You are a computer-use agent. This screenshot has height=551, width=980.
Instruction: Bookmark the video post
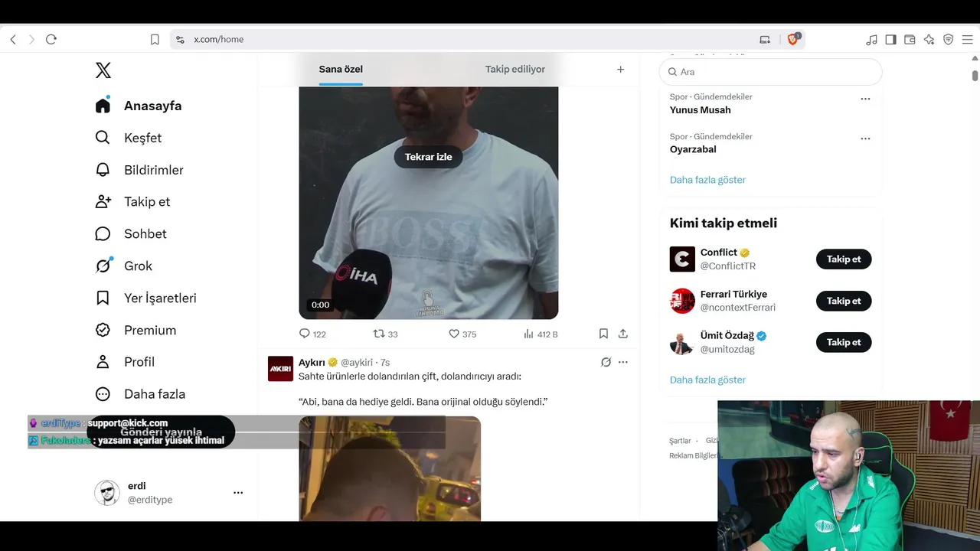click(x=603, y=334)
